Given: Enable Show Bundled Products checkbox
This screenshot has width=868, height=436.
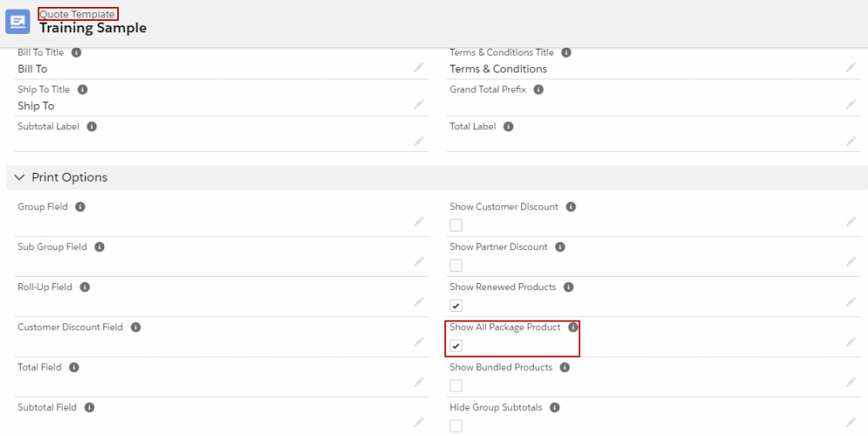Looking at the screenshot, I should click(456, 386).
